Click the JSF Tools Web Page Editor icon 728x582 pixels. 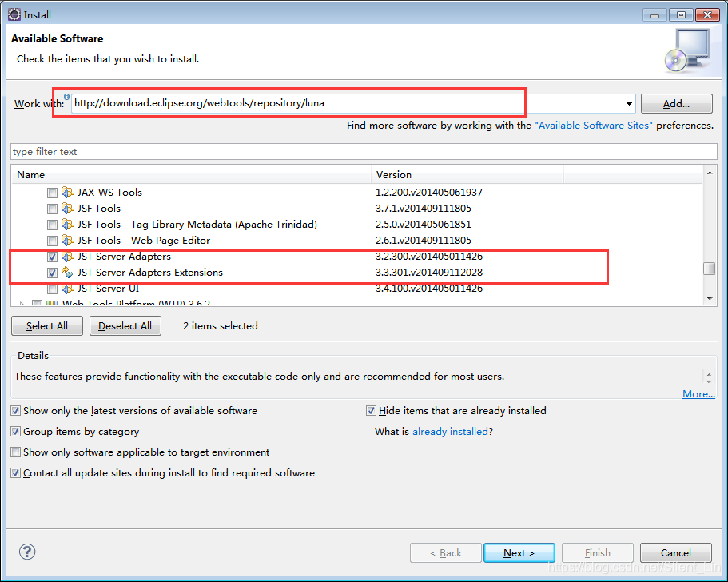67,241
